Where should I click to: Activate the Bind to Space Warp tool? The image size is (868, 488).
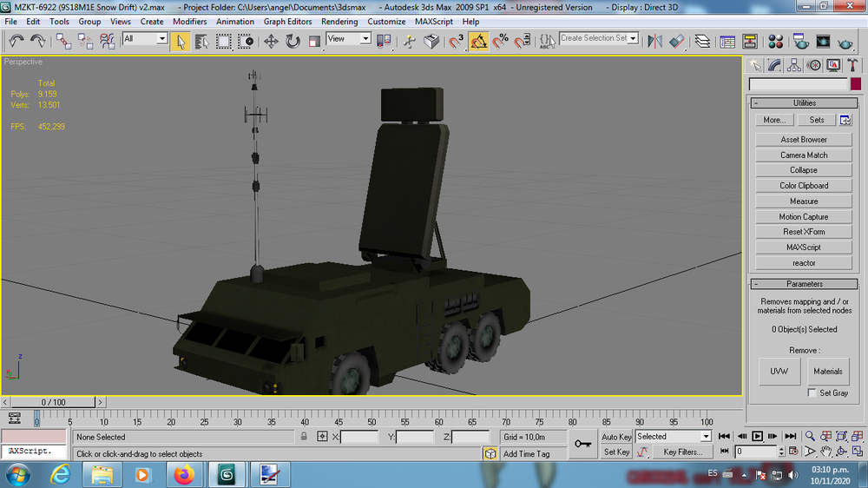point(107,41)
